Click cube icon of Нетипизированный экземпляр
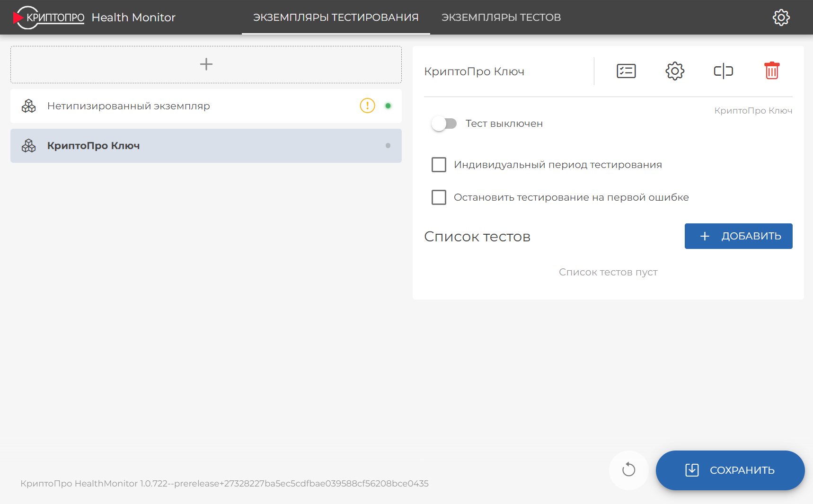813x504 pixels. [x=29, y=106]
